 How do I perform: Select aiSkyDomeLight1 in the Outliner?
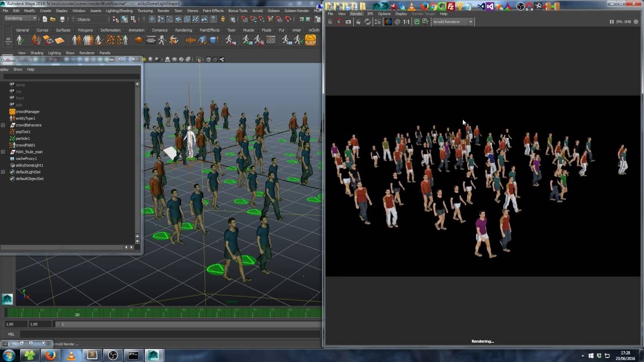(x=29, y=165)
